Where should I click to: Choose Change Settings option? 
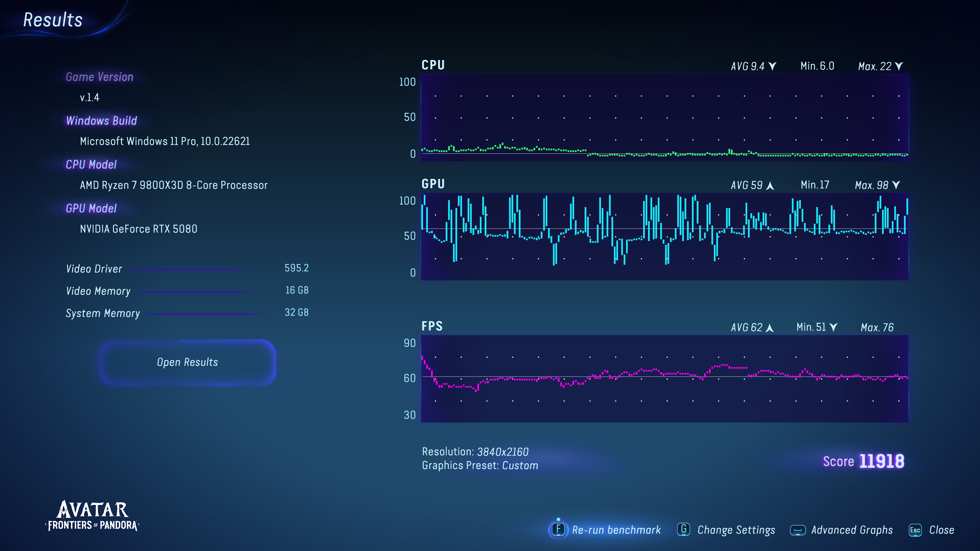(x=736, y=530)
